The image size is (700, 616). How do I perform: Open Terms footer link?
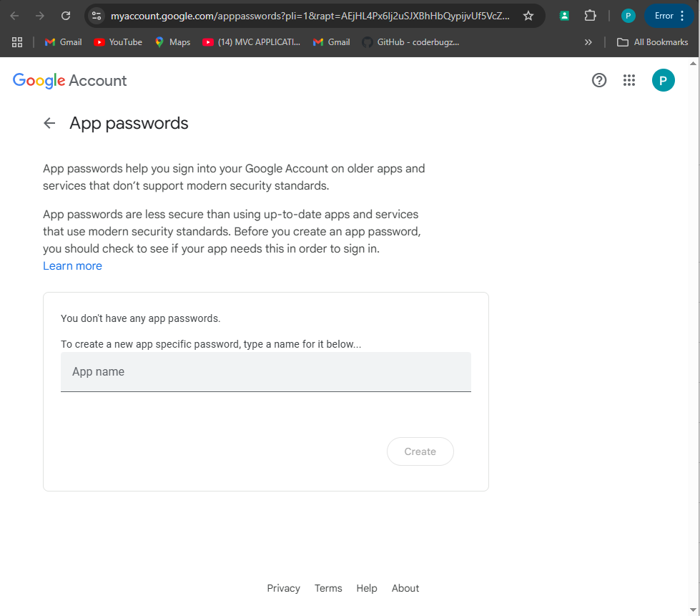[x=328, y=588]
